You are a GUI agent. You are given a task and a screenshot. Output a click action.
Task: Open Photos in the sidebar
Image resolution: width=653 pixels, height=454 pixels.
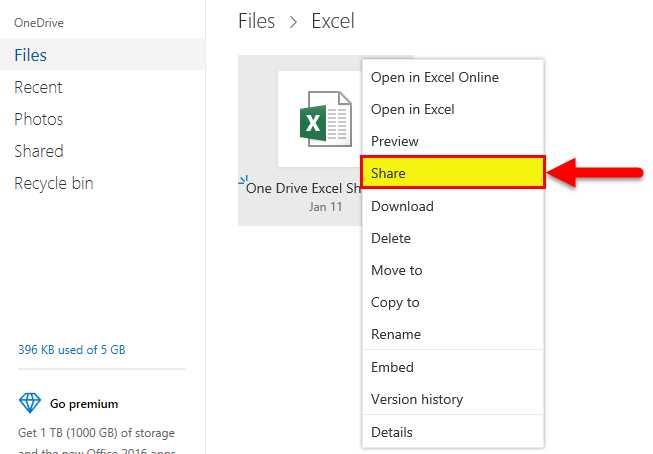tap(38, 119)
